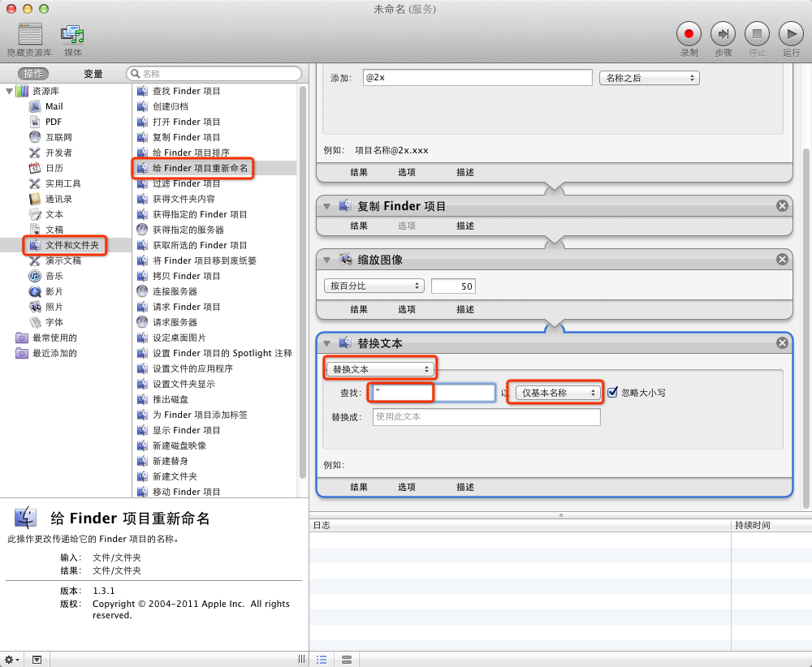Select 通讯录 category in the library
This screenshot has width=812, height=667.
(58, 200)
